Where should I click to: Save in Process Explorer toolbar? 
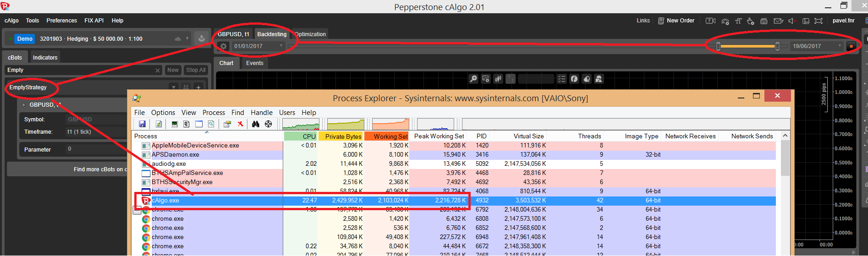coord(142,124)
